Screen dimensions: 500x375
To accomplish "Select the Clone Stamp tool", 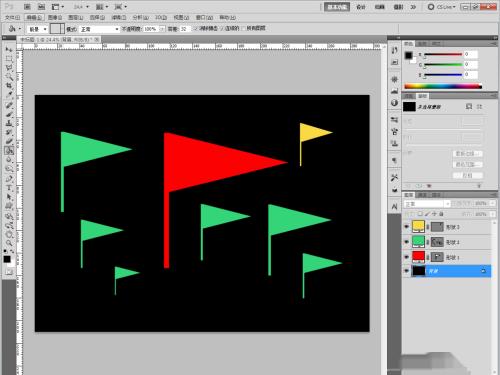I will coord(9,123).
